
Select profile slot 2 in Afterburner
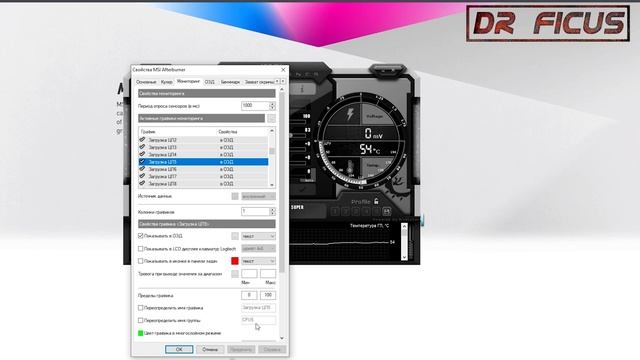coord(345,211)
